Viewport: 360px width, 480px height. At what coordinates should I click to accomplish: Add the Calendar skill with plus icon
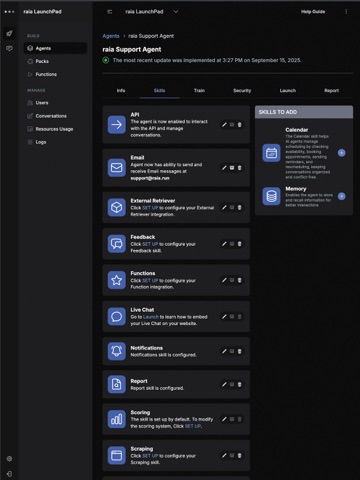pyautogui.click(x=341, y=153)
